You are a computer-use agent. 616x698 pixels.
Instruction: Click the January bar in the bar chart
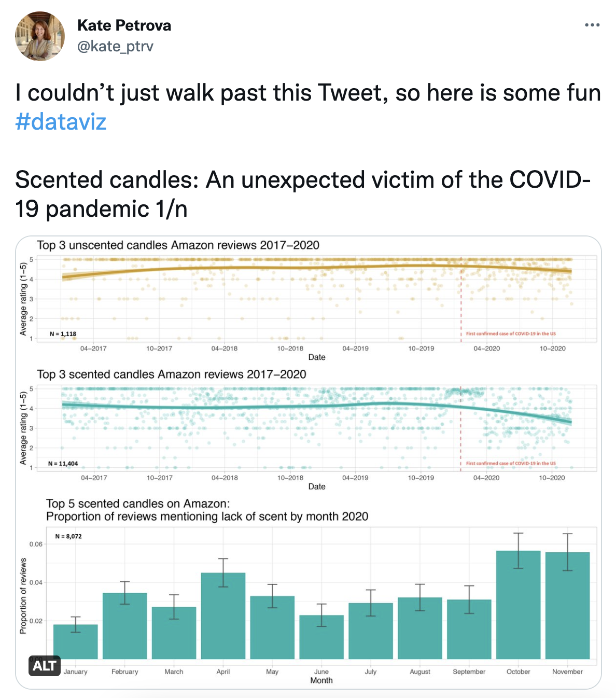(76, 642)
